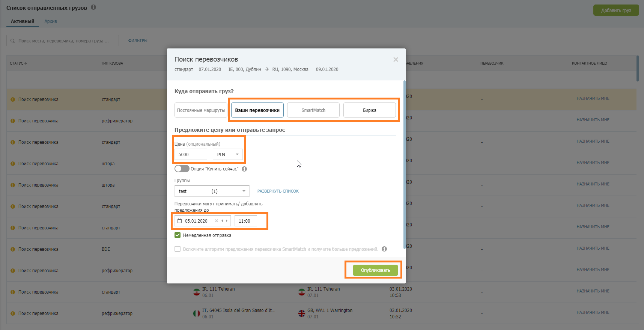
Task: Open the 'ФИЛЬТРЫ' link
Action: [x=138, y=41]
